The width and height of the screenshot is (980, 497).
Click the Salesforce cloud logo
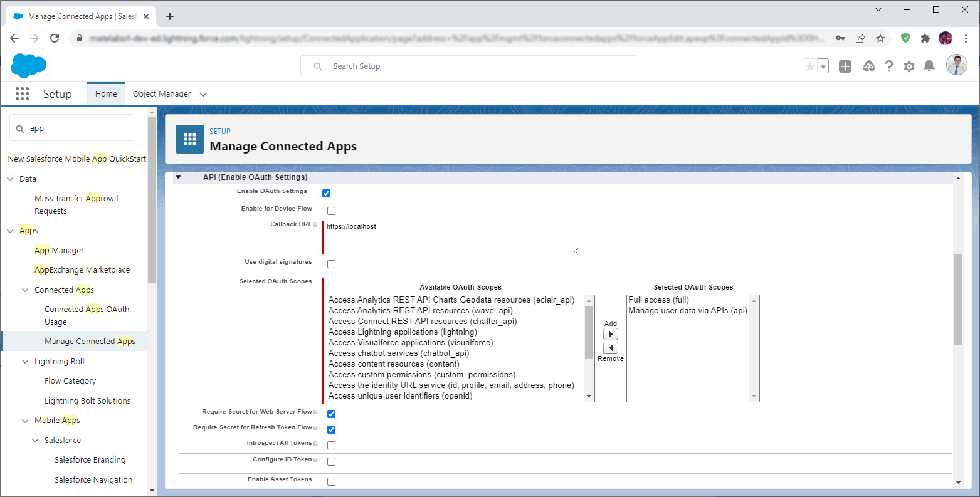click(x=28, y=66)
